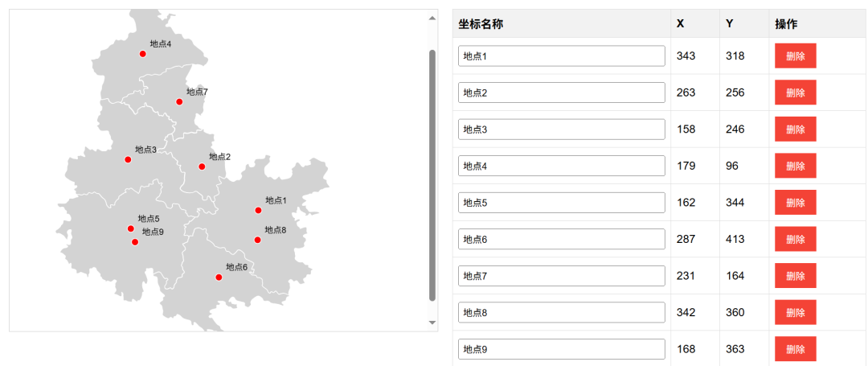Screen dimensions: 868x366
Task: Click Y value 360 in the table
Action: [735, 312]
